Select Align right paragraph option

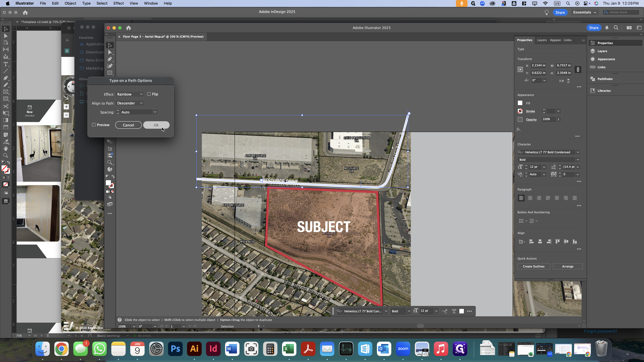tap(539, 198)
